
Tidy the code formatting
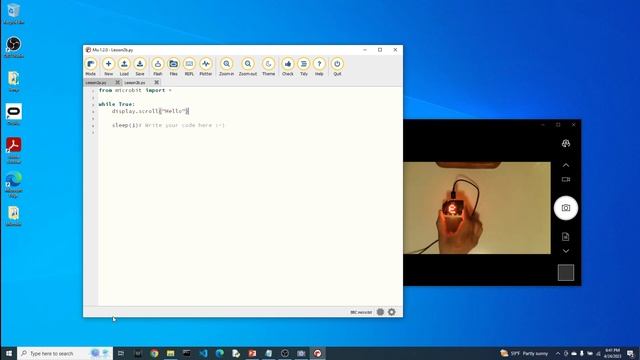click(x=304, y=67)
